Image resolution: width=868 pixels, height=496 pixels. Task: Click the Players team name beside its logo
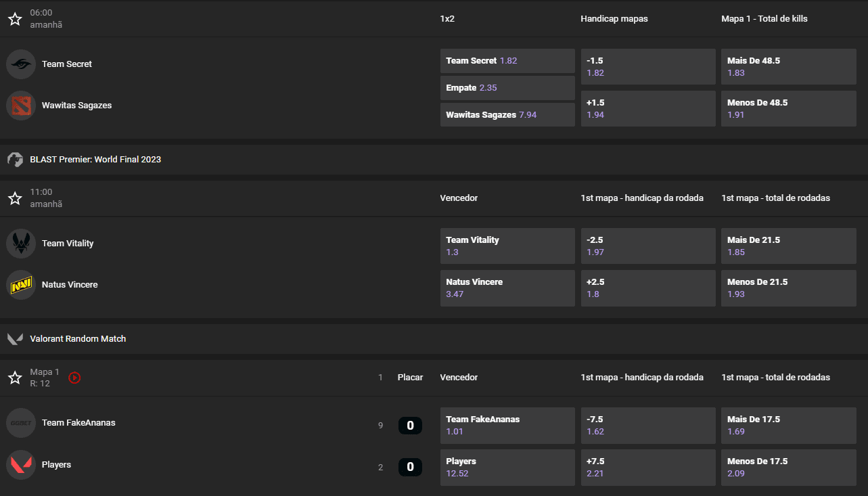[x=56, y=465]
